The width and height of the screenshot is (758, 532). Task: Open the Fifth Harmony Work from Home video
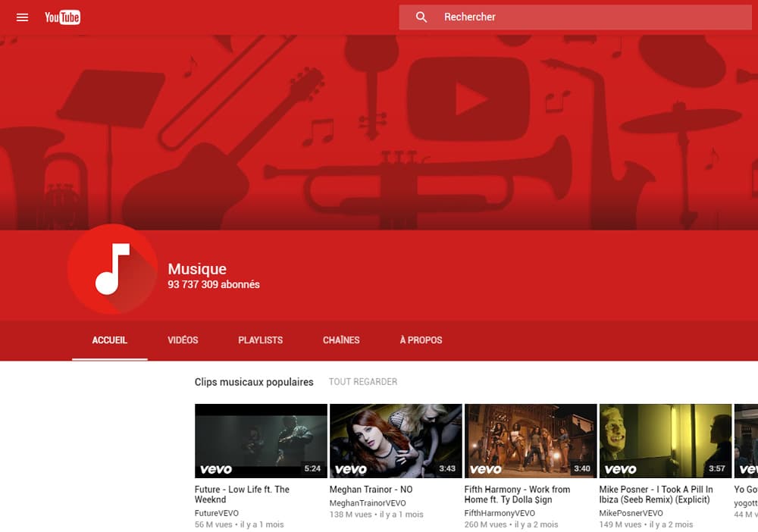coord(530,440)
